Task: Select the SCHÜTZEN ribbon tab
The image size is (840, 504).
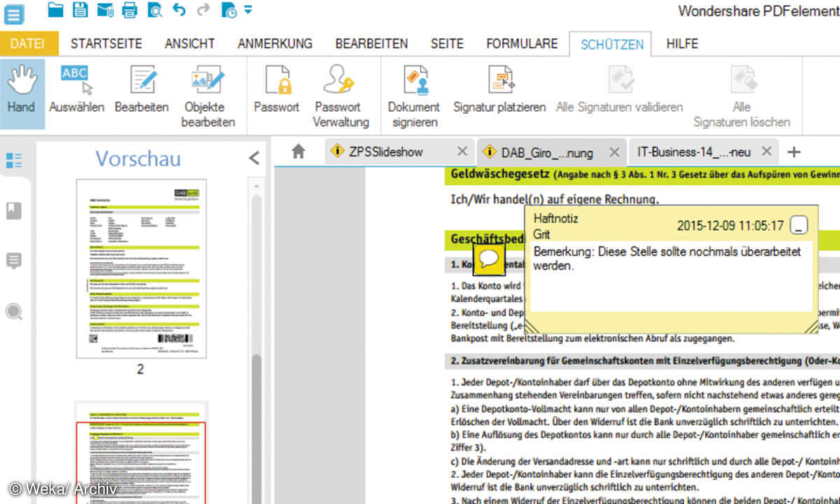Action: point(612,44)
